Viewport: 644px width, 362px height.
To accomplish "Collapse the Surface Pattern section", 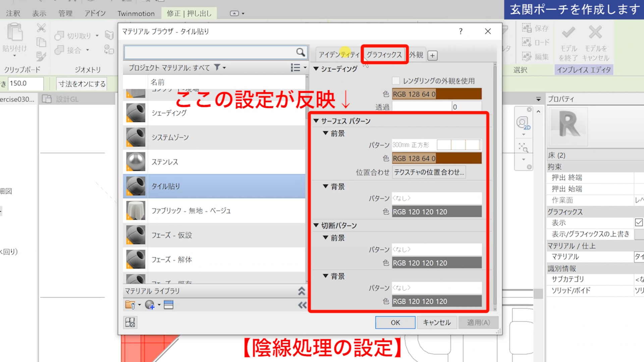I will click(316, 121).
